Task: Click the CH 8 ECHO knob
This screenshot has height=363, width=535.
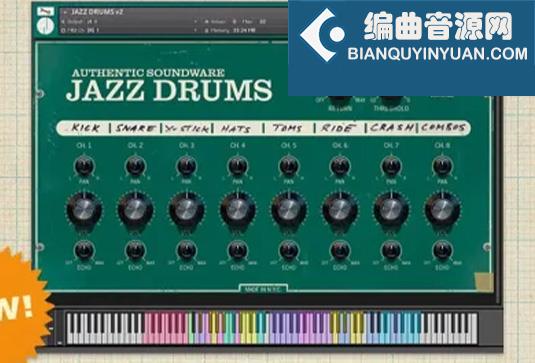Action: (442, 251)
